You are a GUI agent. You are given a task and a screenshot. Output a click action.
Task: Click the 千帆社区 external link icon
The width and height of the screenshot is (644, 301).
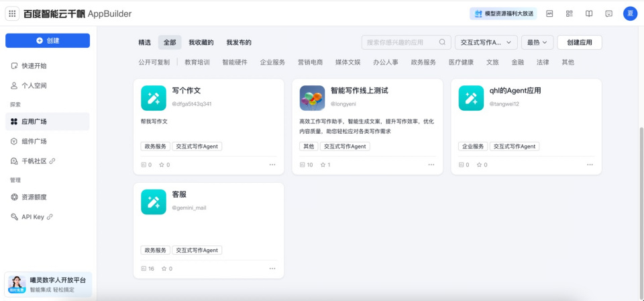[52, 161]
